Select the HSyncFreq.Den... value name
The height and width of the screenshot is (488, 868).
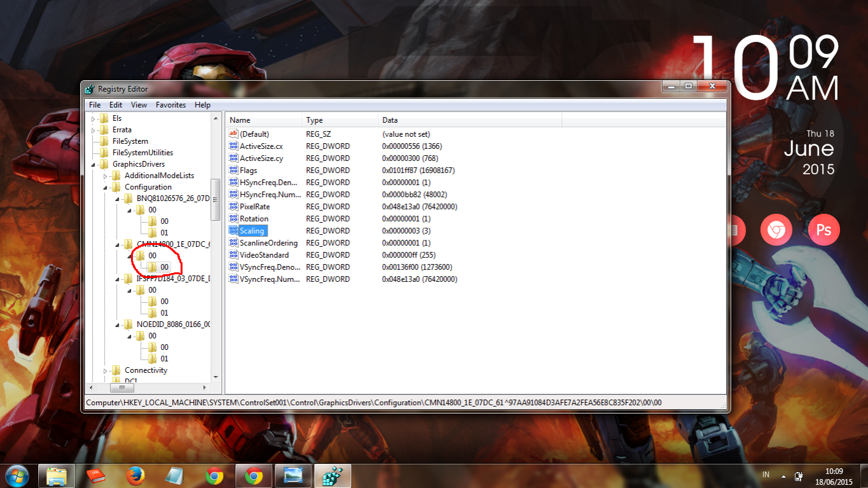click(x=268, y=183)
